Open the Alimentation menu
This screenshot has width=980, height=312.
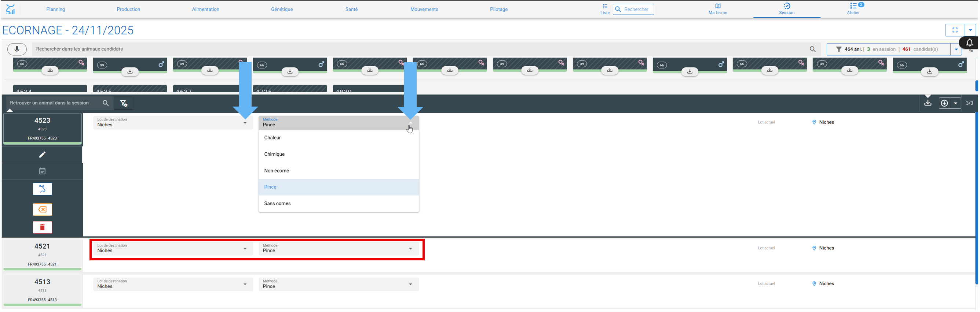[205, 9]
